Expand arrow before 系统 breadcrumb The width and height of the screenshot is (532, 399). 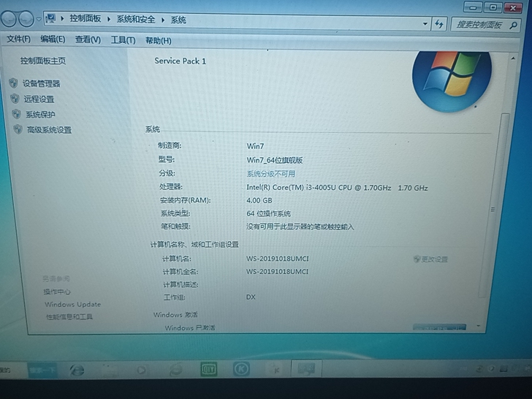tap(163, 20)
